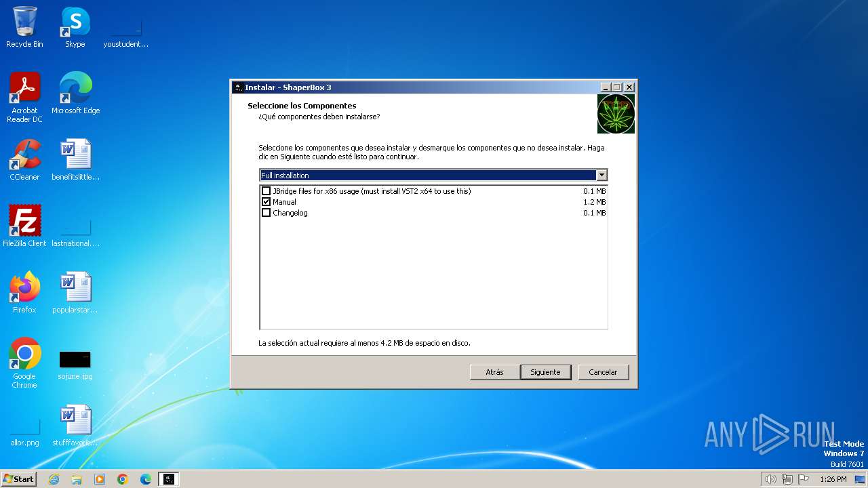Click the JBridge 0.1 MB size value

(x=594, y=191)
